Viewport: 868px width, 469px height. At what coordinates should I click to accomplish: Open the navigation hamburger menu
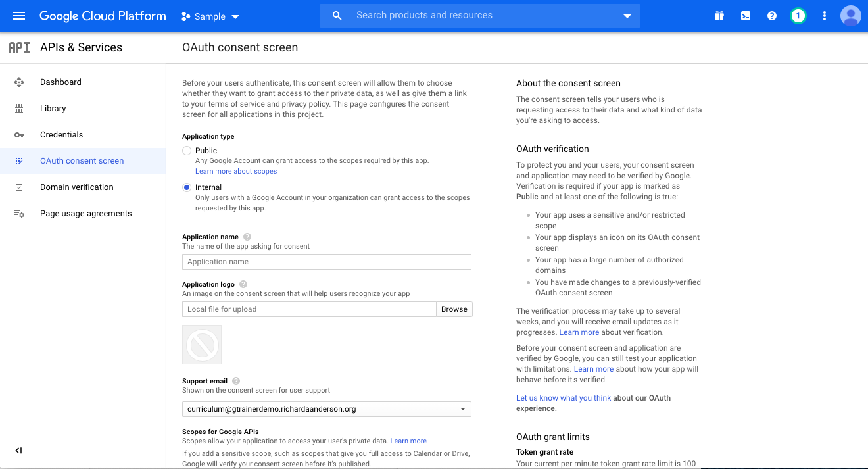coord(18,15)
